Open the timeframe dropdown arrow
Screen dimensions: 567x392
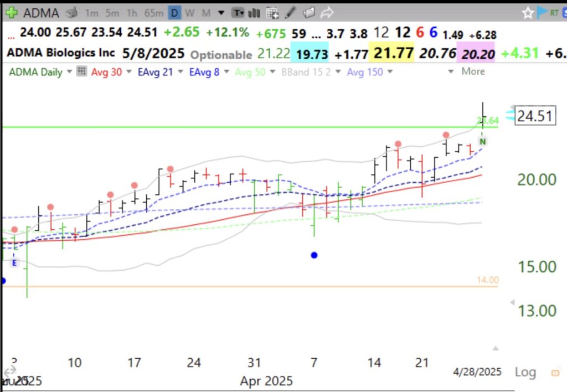pyautogui.click(x=221, y=13)
